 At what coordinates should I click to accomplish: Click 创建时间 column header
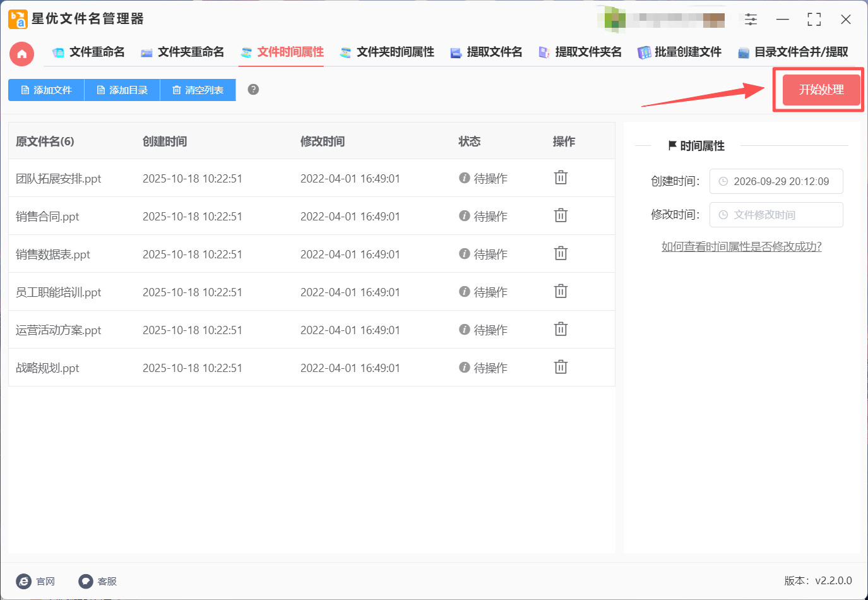click(165, 141)
